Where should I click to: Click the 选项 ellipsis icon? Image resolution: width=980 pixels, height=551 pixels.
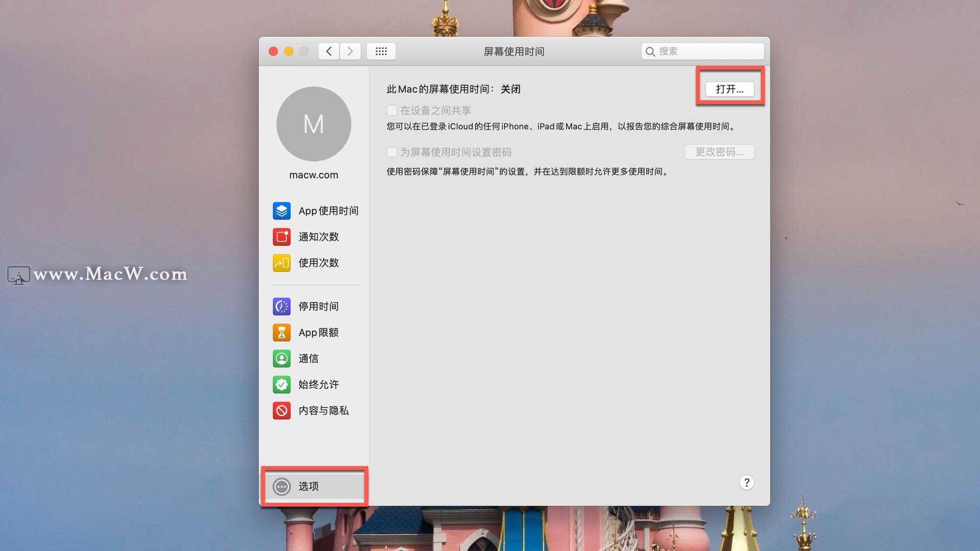281,486
